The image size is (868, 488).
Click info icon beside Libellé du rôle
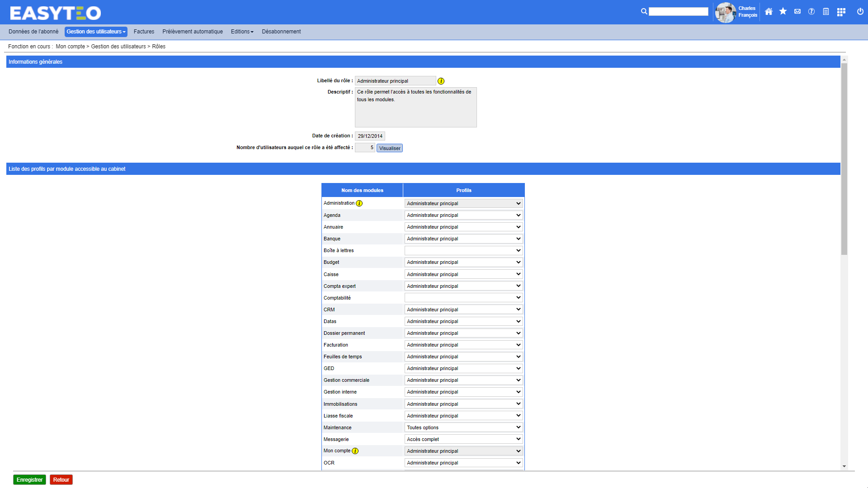click(x=441, y=81)
